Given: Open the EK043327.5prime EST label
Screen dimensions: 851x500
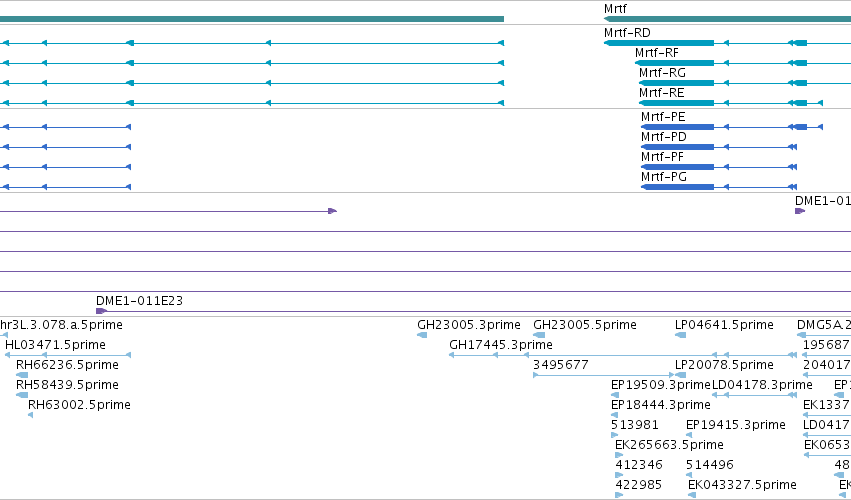Looking at the screenshot, I should click(x=742, y=485).
